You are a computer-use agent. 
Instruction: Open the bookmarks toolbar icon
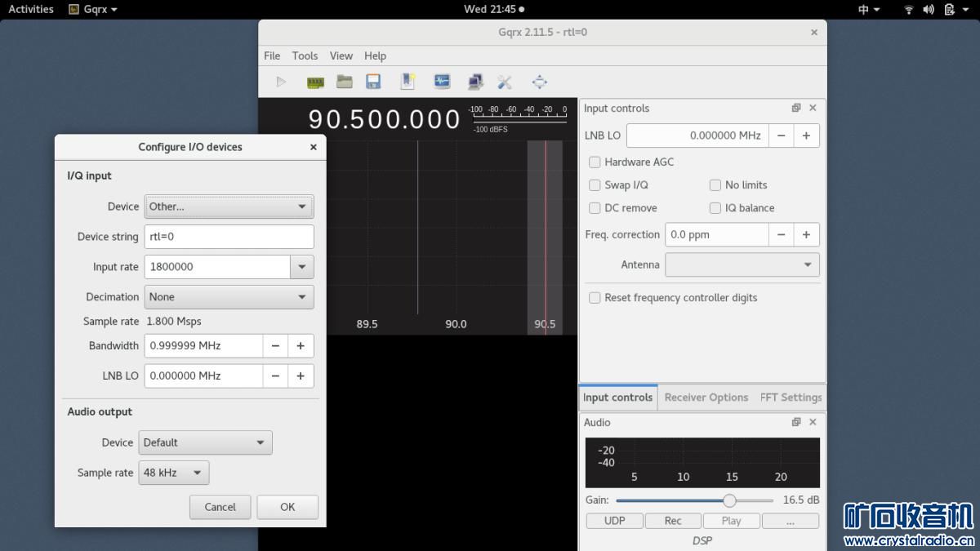[x=408, y=82]
